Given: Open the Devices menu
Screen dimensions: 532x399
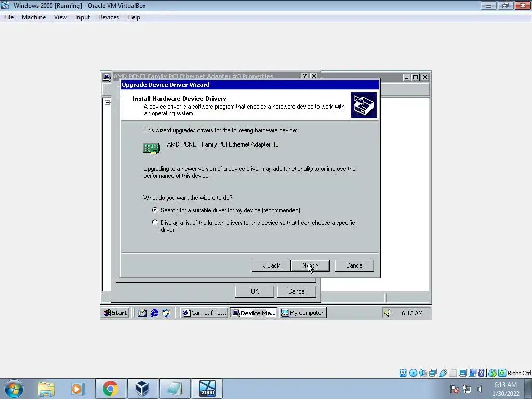Looking at the screenshot, I should 109,17.
